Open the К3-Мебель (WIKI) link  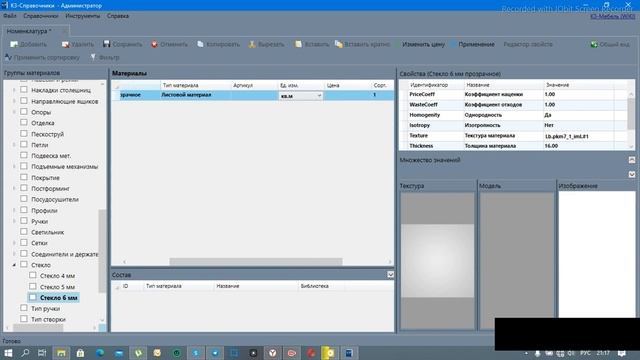[612, 16]
